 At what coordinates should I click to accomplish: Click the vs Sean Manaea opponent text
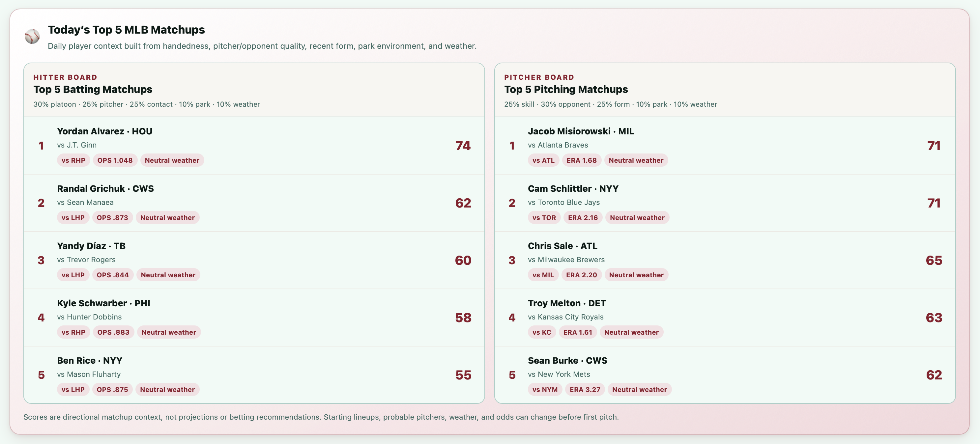click(x=85, y=203)
